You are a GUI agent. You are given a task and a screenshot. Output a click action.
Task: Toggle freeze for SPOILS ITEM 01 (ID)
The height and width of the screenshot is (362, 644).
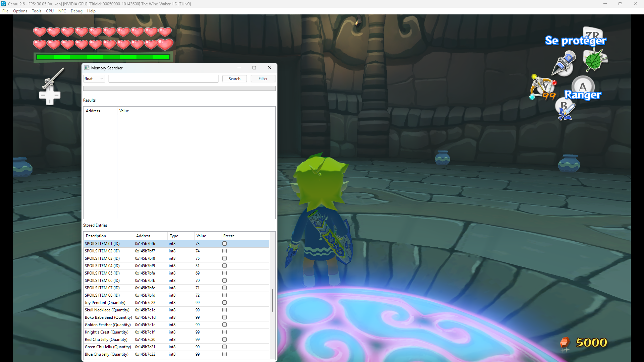[224, 244]
